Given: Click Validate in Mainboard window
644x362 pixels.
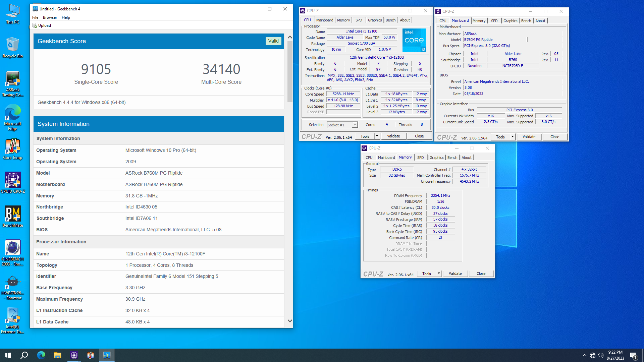Looking at the screenshot, I should [x=529, y=137].
